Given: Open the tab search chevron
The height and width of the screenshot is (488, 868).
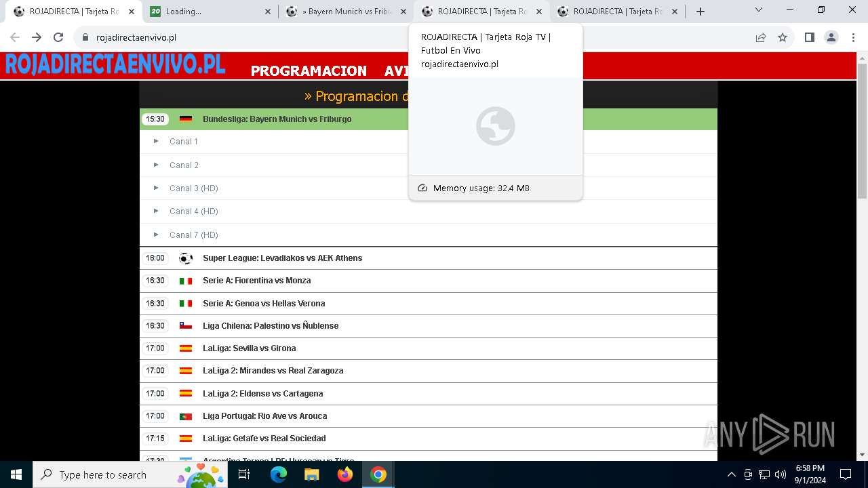Looking at the screenshot, I should pyautogui.click(x=759, y=9).
